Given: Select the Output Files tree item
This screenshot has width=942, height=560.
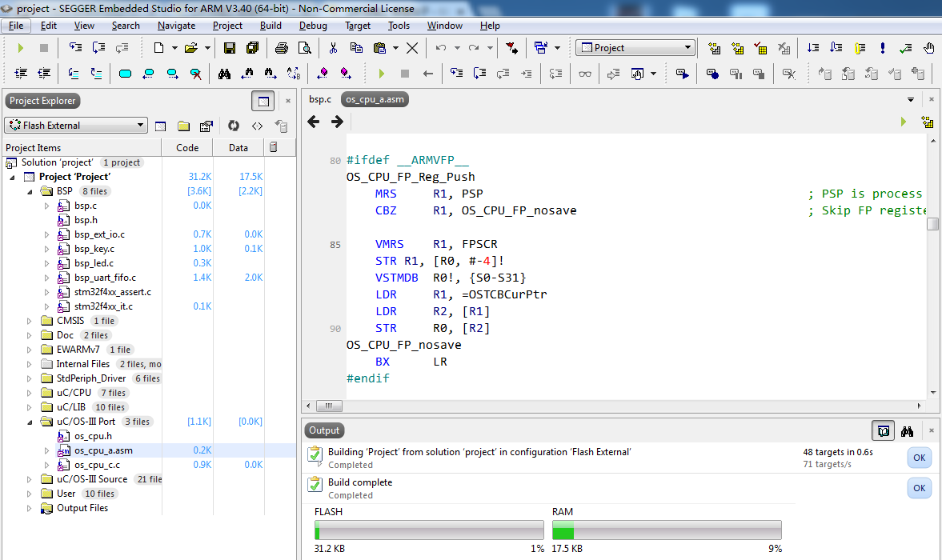Looking at the screenshot, I should tap(82, 508).
